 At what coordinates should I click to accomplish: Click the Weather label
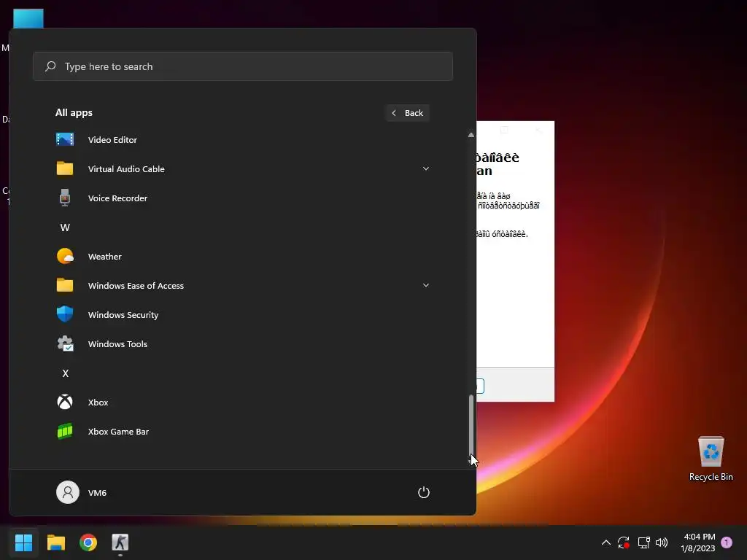coord(105,256)
